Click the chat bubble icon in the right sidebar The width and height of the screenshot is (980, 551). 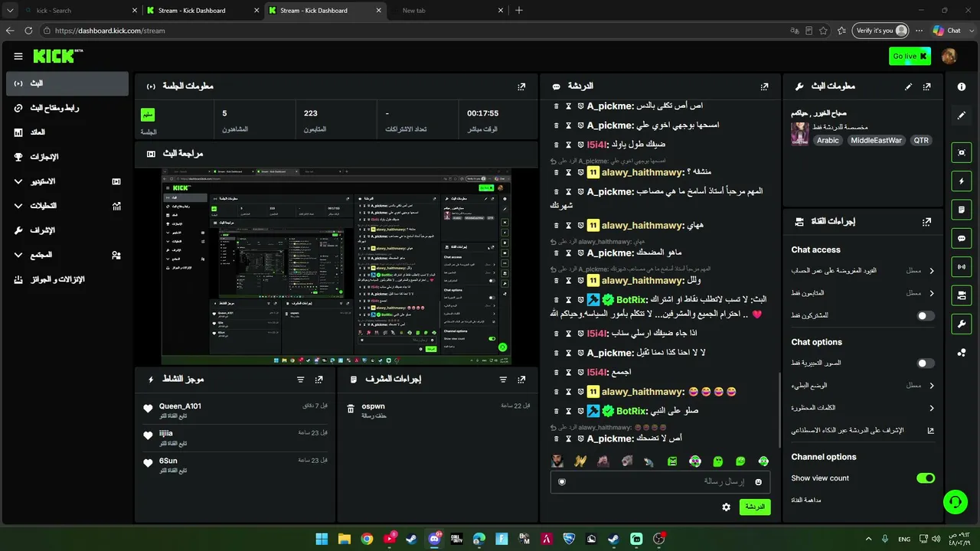[962, 239]
